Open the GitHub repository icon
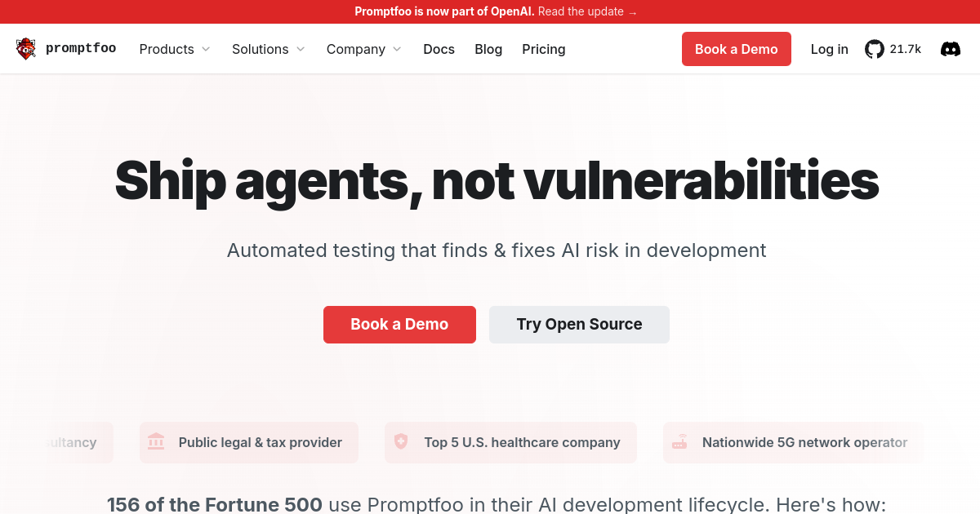The image size is (980, 514). [875, 49]
